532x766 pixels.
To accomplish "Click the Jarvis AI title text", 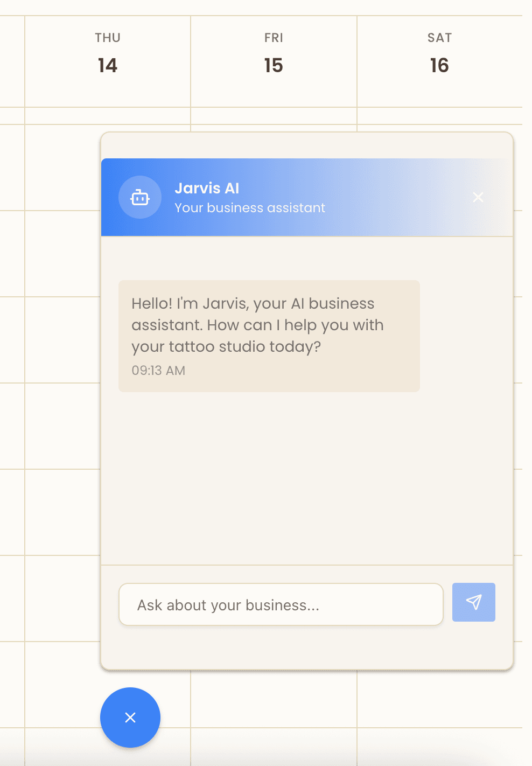I will click(x=207, y=188).
